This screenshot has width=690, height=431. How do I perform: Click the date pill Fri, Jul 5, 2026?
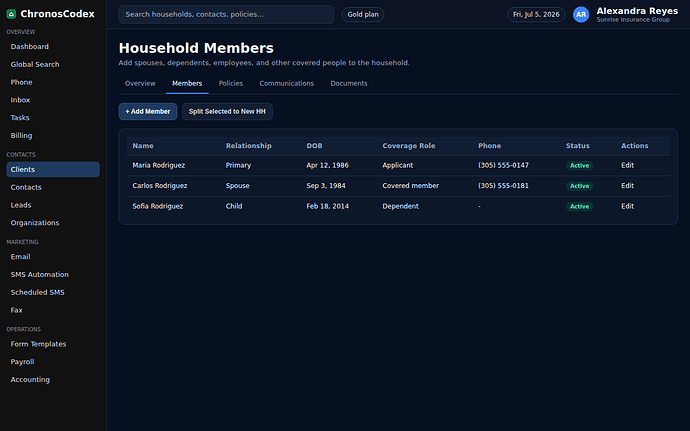536,15
